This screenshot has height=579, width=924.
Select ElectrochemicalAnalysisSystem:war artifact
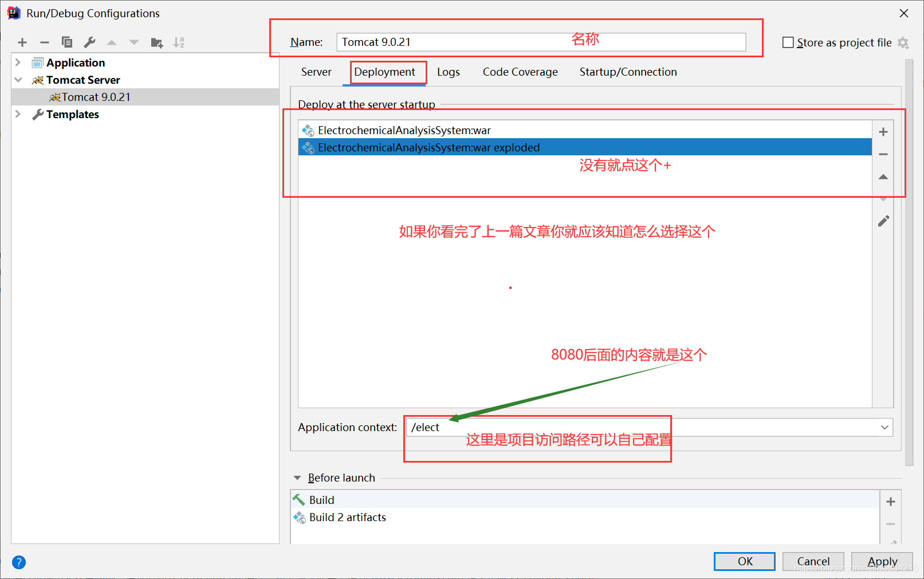585,130
